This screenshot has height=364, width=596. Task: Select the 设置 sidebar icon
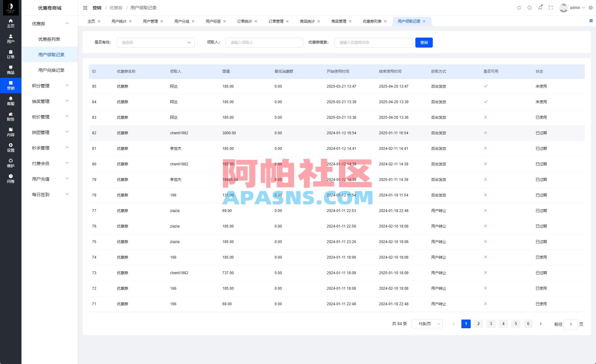pyautogui.click(x=11, y=148)
